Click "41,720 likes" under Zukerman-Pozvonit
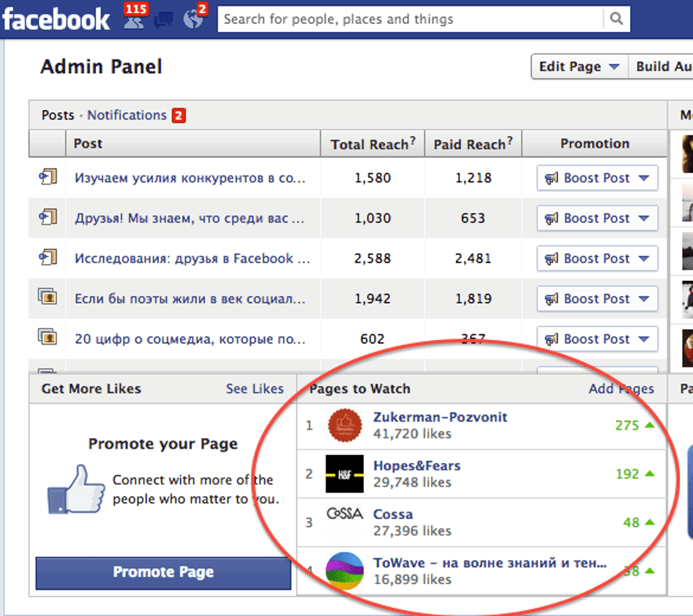693x616 pixels. pos(412,434)
